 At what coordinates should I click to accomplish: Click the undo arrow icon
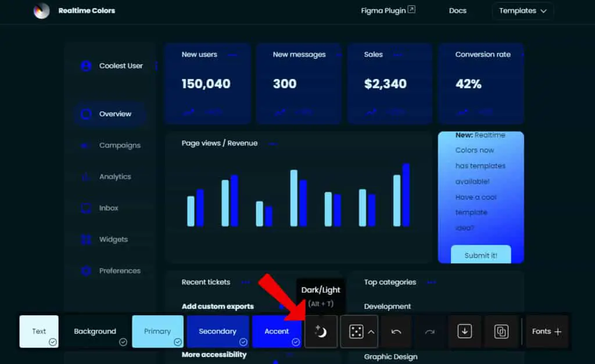396,331
